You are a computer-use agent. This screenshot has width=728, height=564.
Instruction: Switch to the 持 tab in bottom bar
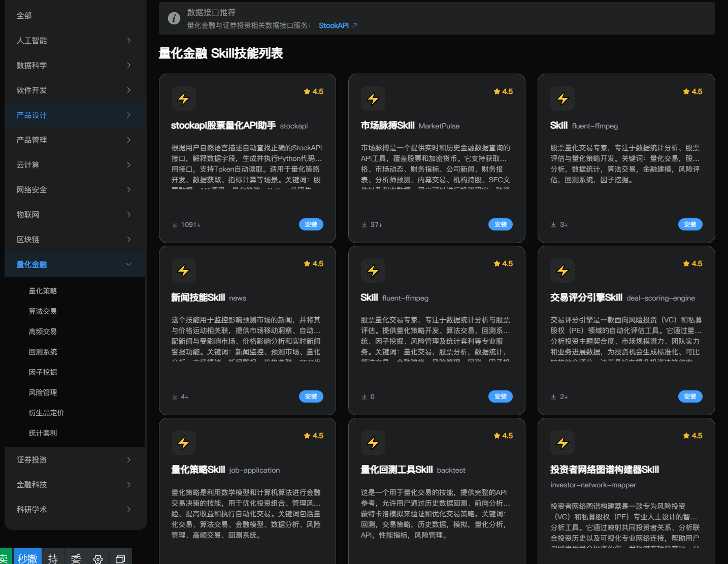(53, 557)
